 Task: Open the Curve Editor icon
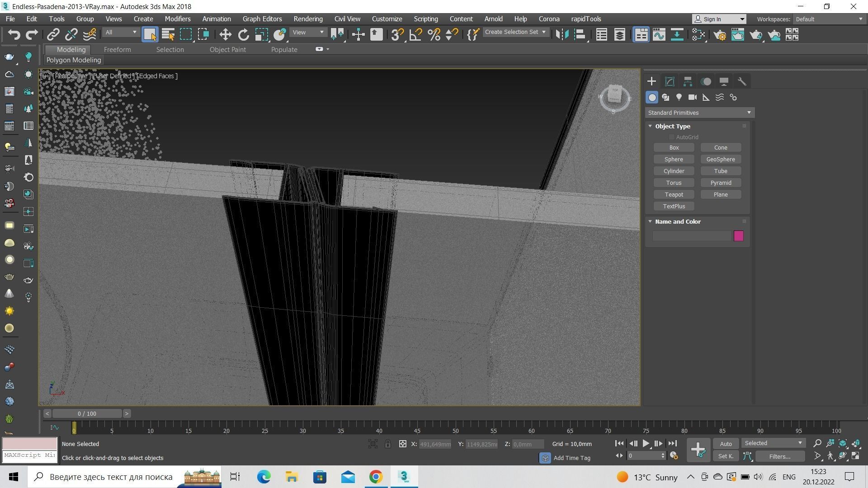(x=659, y=35)
